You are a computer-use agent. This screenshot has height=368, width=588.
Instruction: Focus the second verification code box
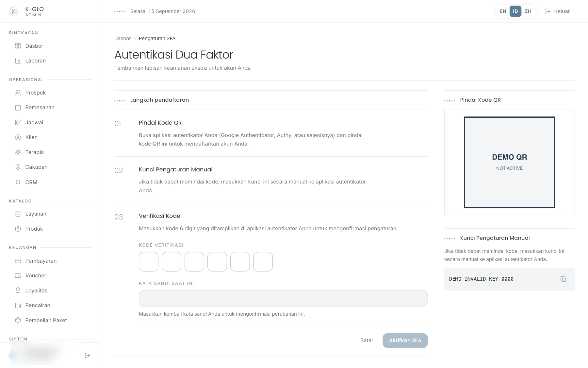tap(171, 262)
